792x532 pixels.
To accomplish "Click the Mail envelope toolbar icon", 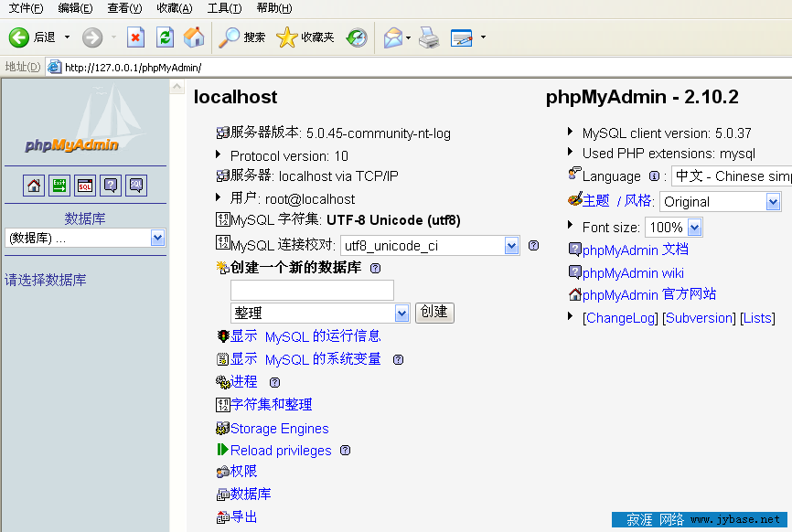I will coord(392,37).
